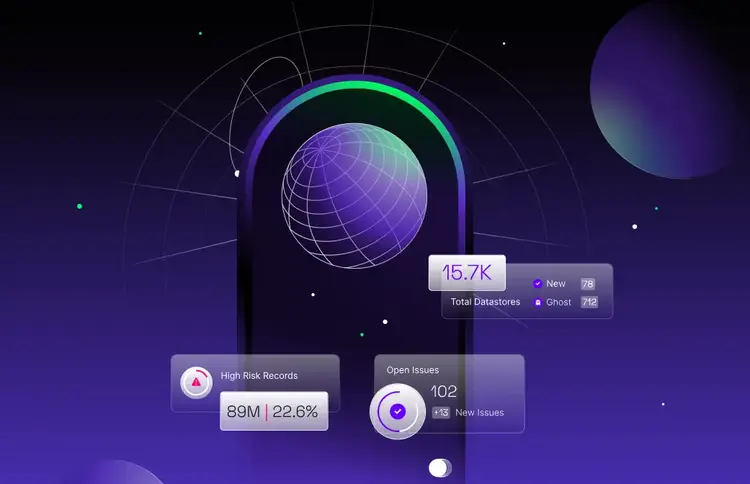Click the red warning triangle icon
Image resolution: width=750 pixels, height=484 pixels.
[x=196, y=382]
